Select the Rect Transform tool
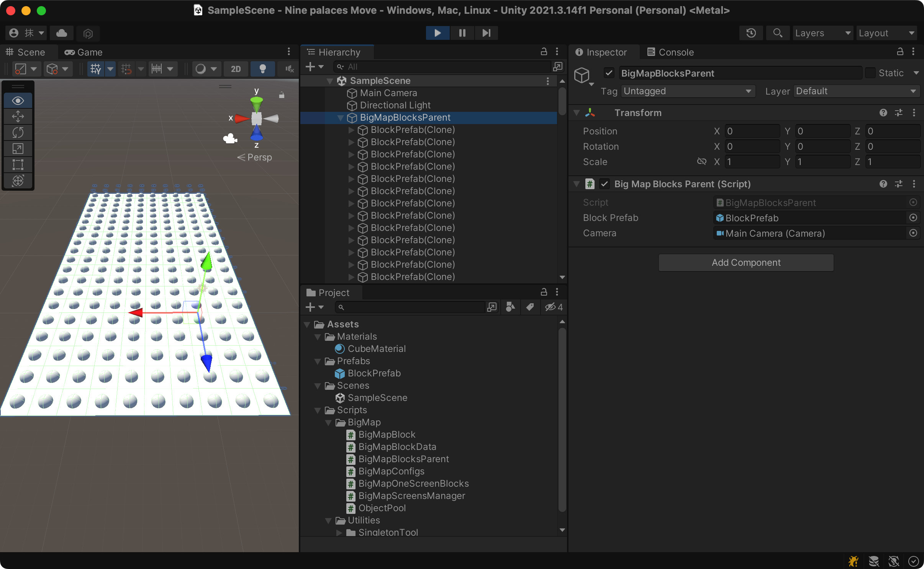Viewport: 924px width, 569px height. [18, 165]
